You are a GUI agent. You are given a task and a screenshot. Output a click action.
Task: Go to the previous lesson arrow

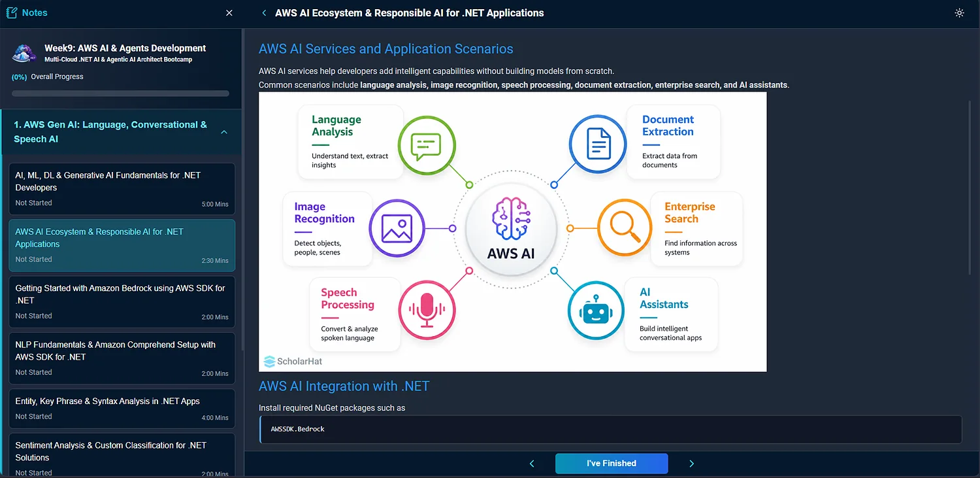click(532, 464)
